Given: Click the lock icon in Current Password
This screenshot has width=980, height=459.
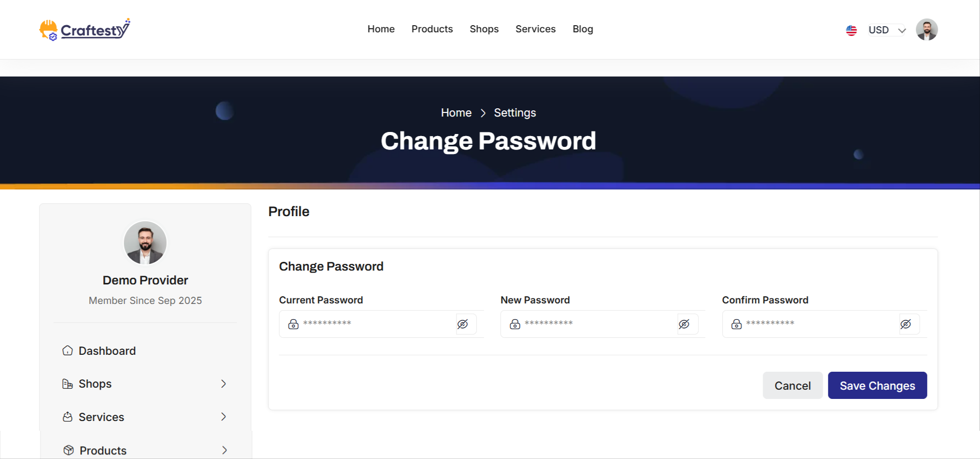Looking at the screenshot, I should tap(293, 324).
